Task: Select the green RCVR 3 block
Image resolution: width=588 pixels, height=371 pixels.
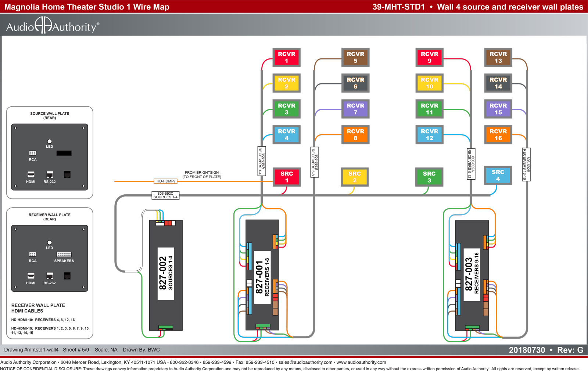Action: click(287, 109)
